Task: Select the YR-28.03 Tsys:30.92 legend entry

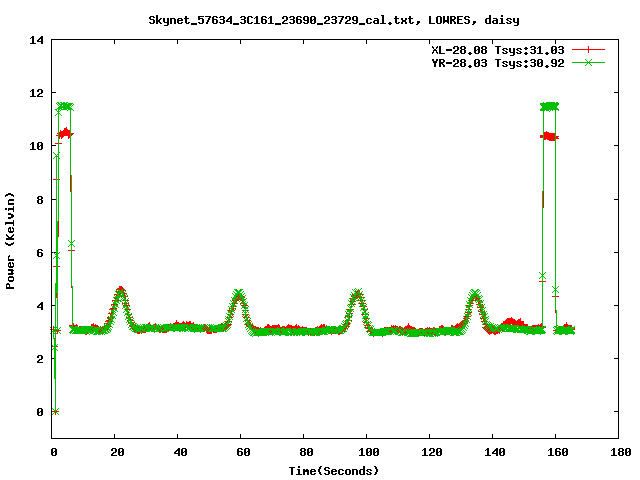Action: pyautogui.click(x=498, y=63)
